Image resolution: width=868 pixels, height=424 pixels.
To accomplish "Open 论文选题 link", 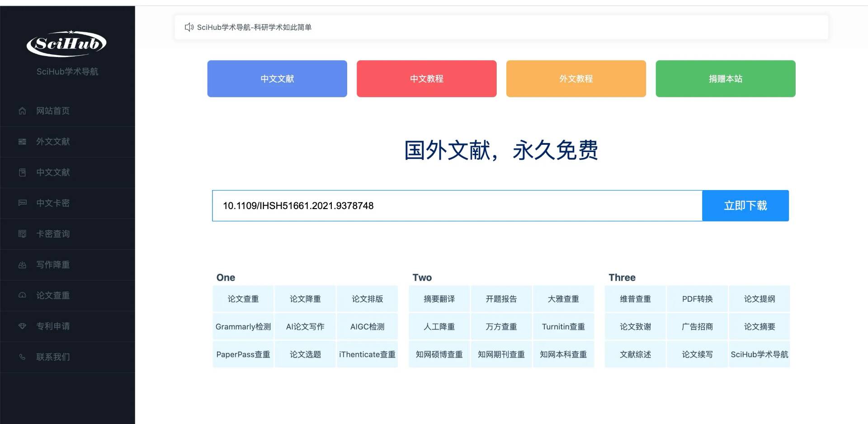I will [305, 354].
